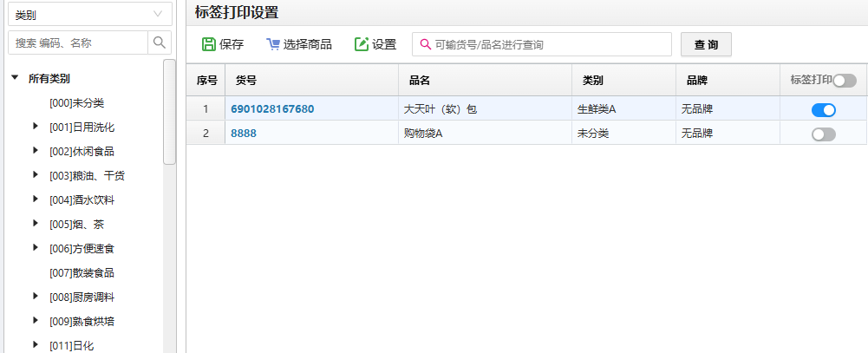Click row number 2 cell
This screenshot has width=868, height=353.
coord(206,134)
